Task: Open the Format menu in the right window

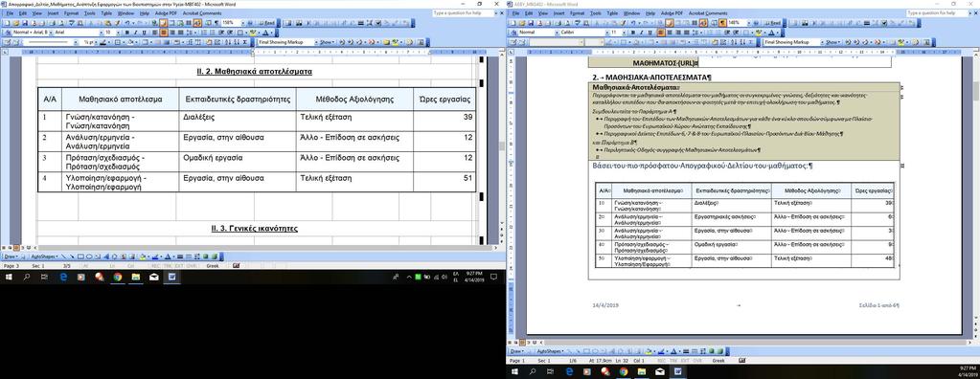Action: (578, 12)
